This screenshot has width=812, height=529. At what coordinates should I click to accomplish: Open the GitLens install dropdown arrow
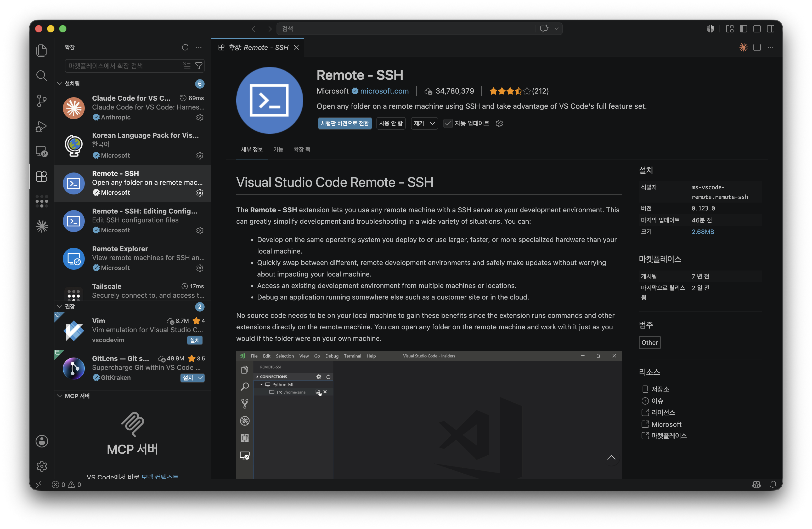point(201,378)
